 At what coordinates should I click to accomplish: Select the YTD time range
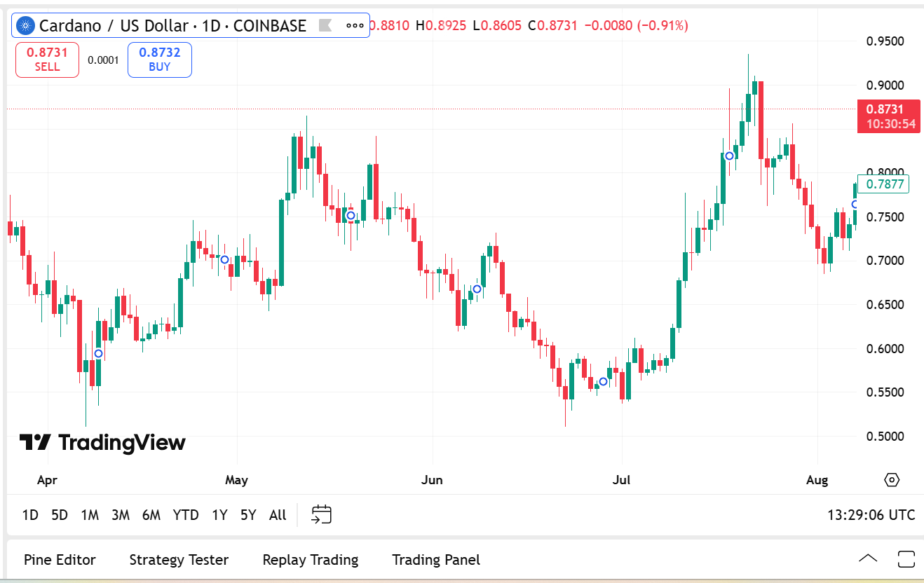pyautogui.click(x=186, y=515)
